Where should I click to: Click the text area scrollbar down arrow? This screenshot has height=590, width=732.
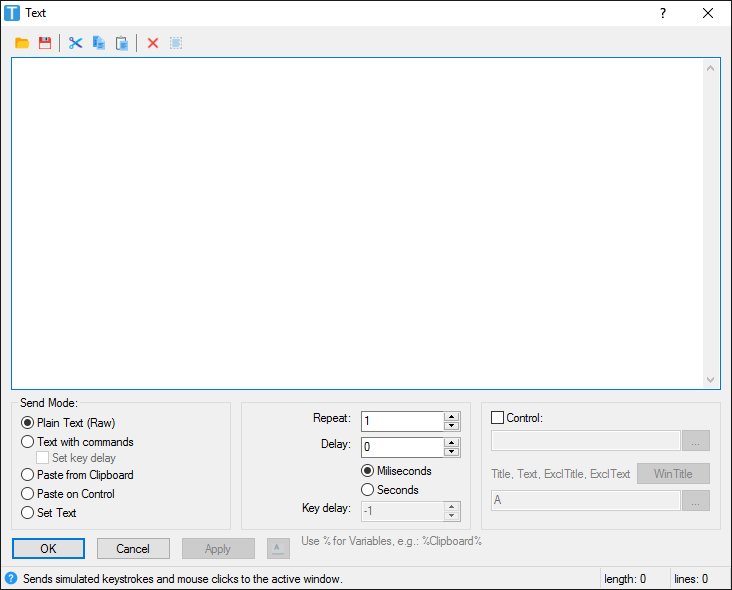coord(711,380)
